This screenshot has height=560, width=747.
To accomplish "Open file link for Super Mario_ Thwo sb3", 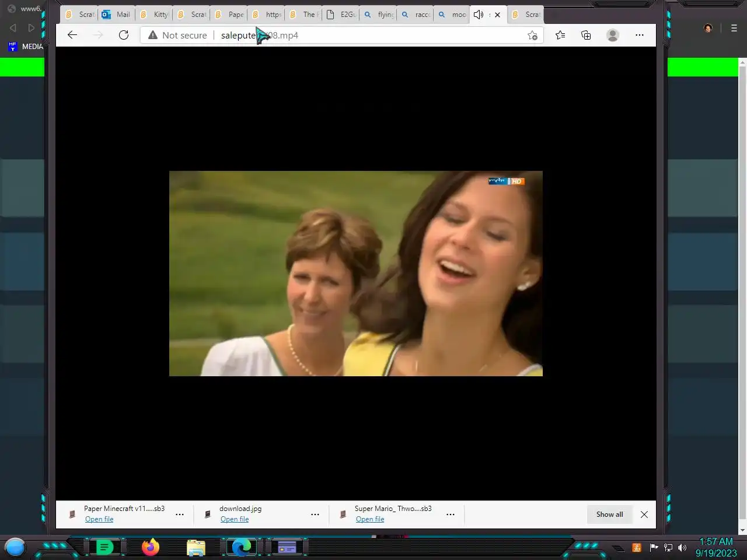I will [370, 519].
